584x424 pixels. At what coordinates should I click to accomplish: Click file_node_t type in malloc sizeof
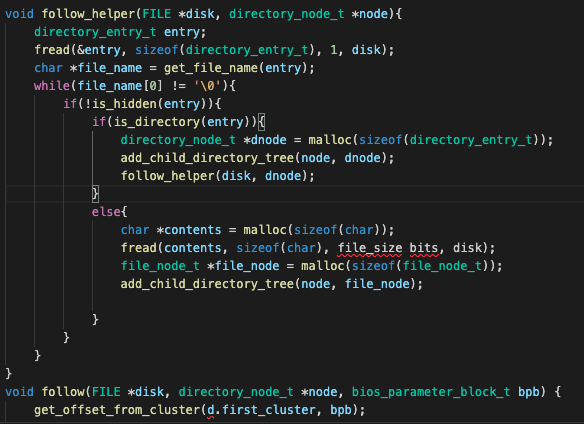pos(442,266)
